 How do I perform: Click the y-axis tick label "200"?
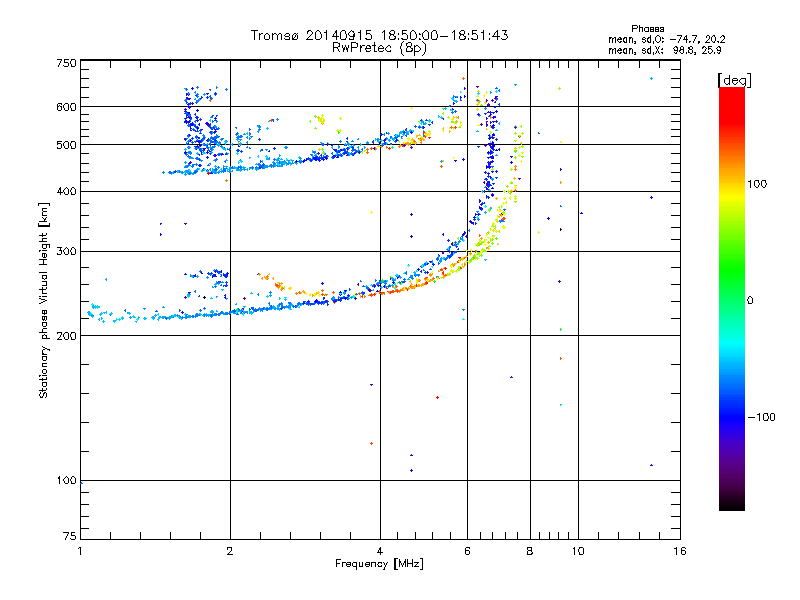66,336
